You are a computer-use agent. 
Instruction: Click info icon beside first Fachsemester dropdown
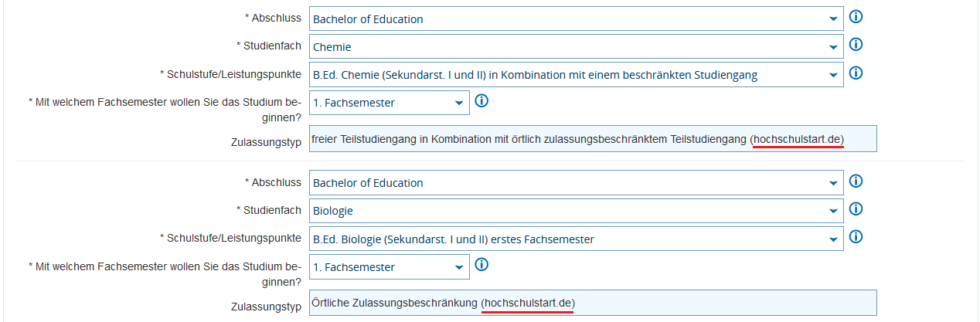[x=481, y=101]
